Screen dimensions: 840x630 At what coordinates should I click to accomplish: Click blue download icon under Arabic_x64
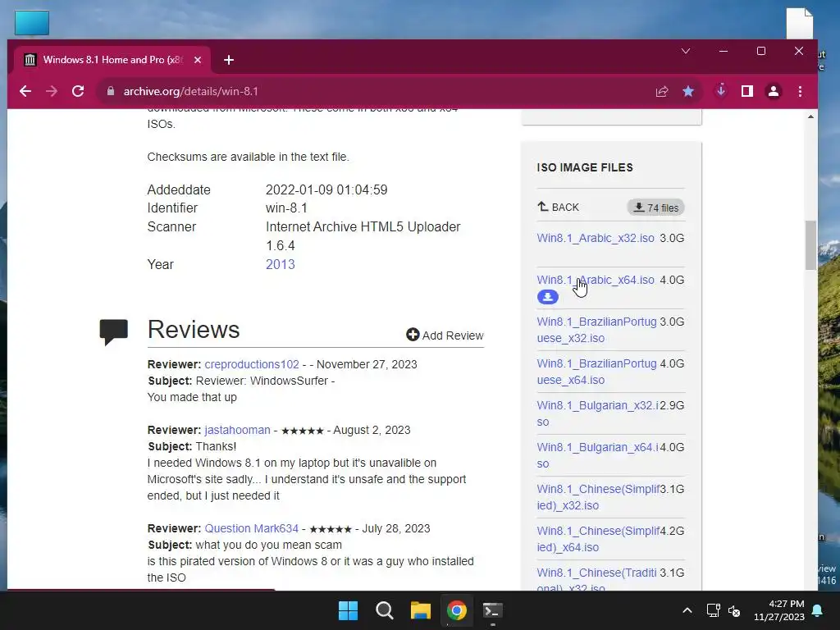(x=547, y=297)
